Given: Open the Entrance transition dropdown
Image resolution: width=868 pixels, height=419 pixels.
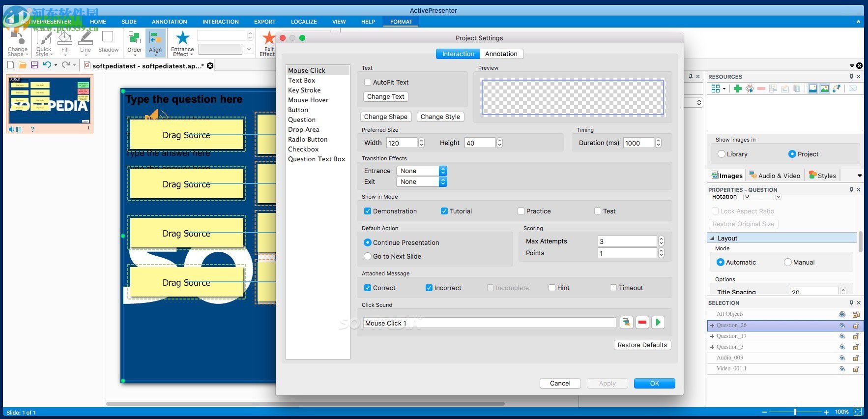Looking at the screenshot, I should coord(421,171).
